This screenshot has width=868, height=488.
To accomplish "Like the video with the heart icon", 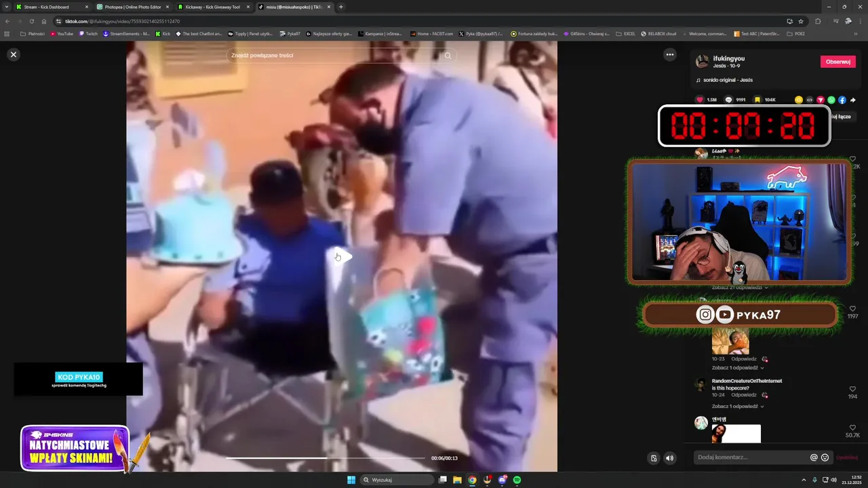I will (x=700, y=100).
